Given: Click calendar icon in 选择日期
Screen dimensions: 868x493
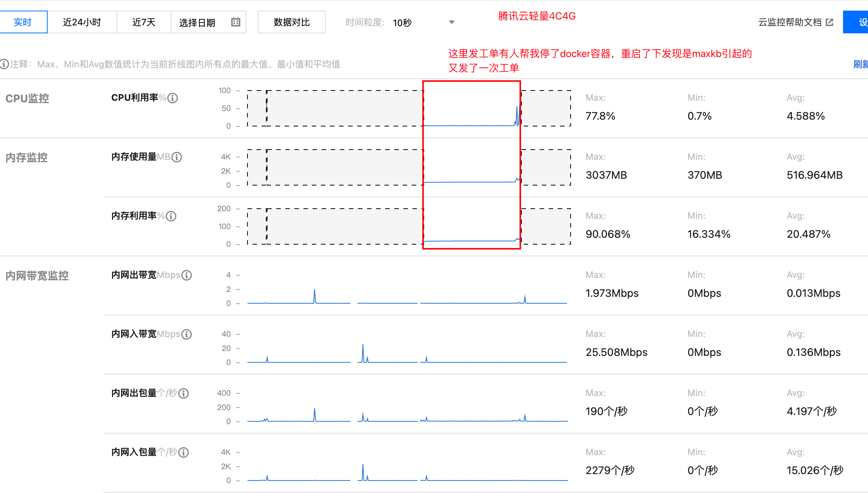Looking at the screenshot, I should tap(235, 22).
